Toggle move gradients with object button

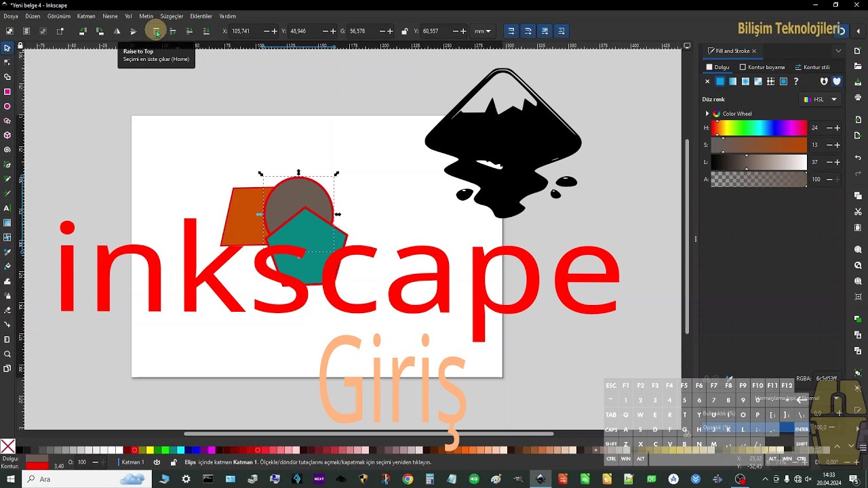click(545, 31)
